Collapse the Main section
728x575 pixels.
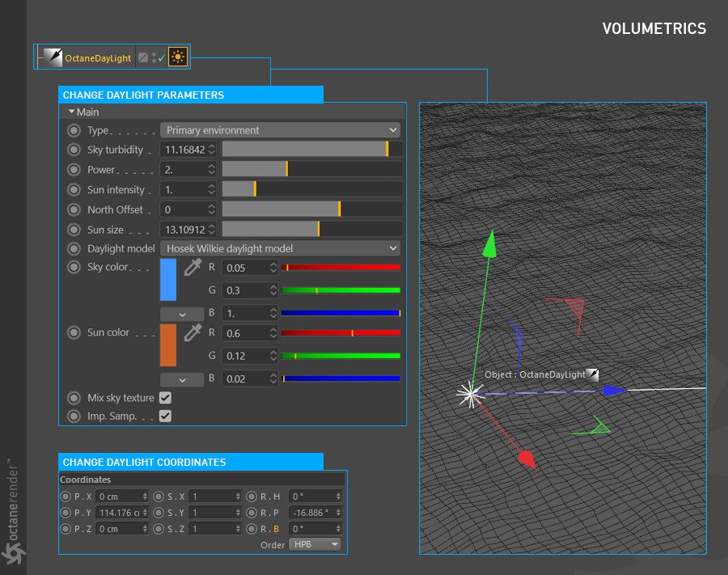click(x=72, y=112)
